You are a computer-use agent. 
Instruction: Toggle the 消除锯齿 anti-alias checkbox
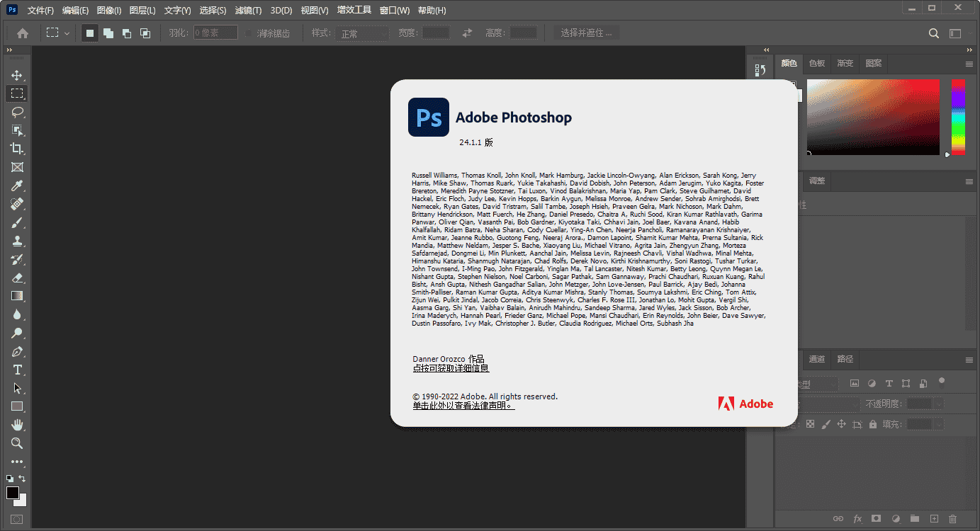249,33
